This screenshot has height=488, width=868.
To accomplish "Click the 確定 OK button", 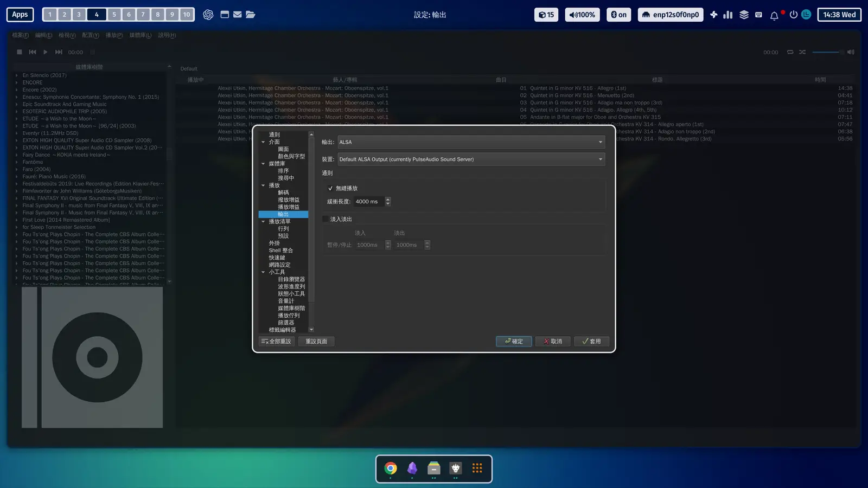I will point(514,342).
